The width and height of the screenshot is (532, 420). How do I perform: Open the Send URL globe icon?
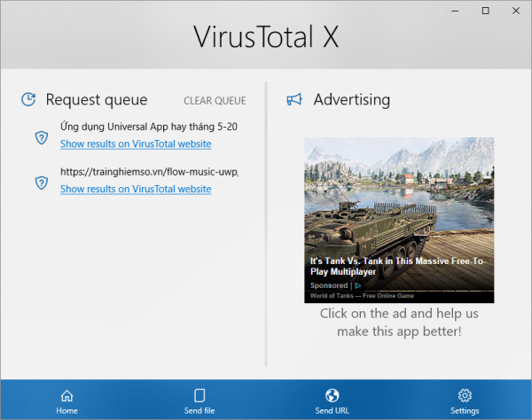332,395
